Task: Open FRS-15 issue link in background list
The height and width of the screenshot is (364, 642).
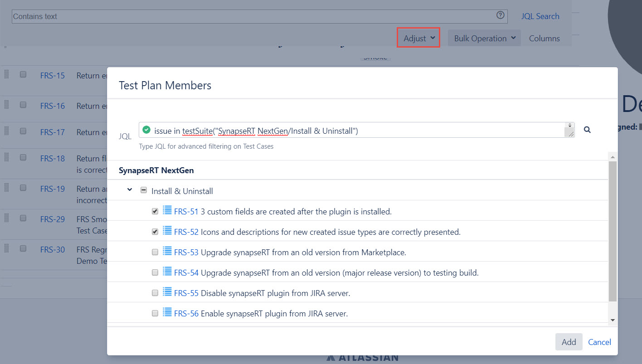Action: point(53,76)
